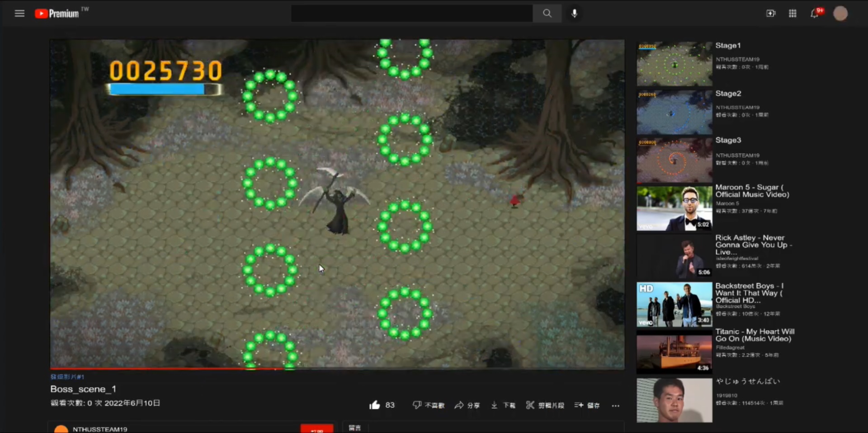Seek using the red video progress bar

coord(181,369)
